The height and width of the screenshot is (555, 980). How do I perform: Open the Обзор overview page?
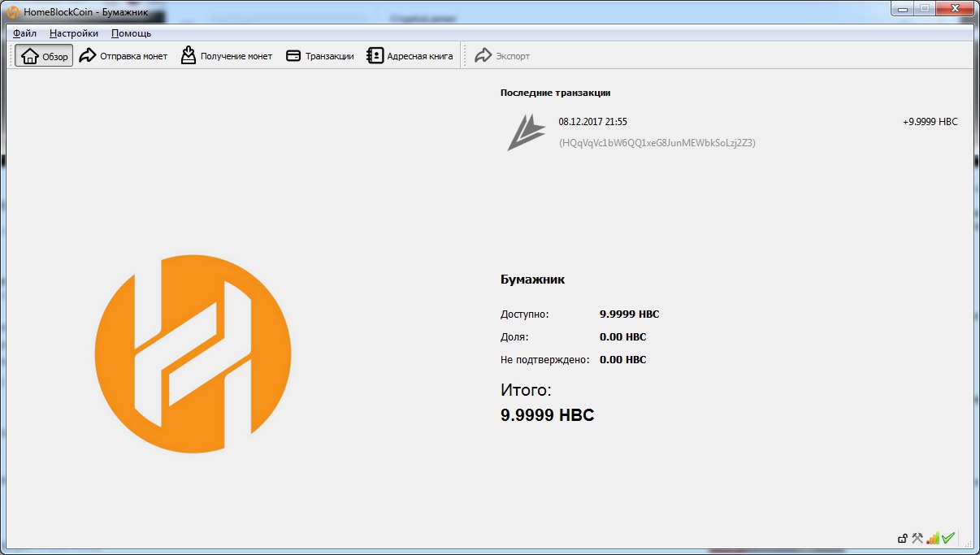coord(45,56)
